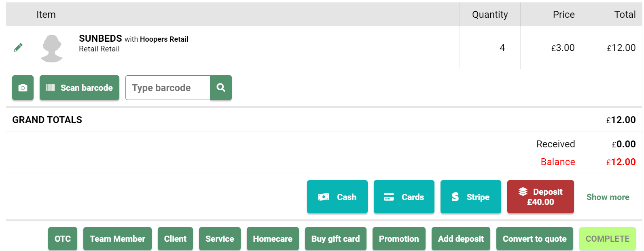Expand payment options with Show more

[608, 197]
